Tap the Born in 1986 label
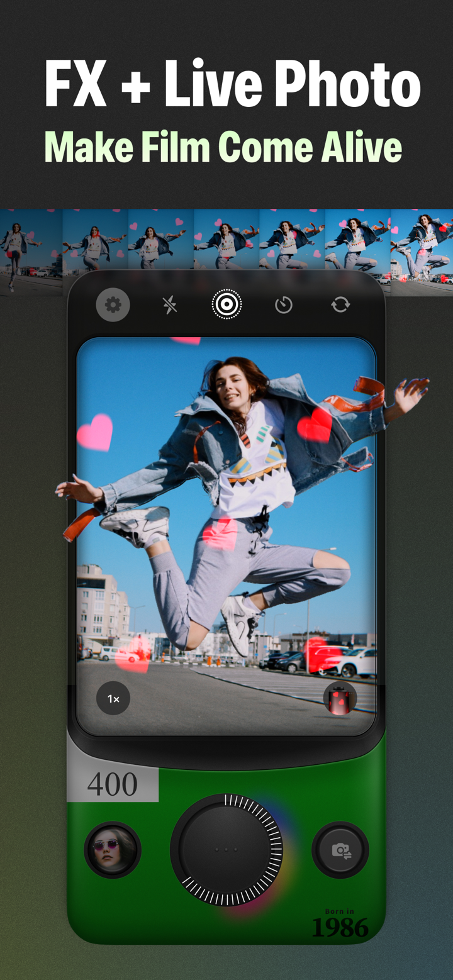This screenshot has height=980, width=453. (x=340, y=923)
